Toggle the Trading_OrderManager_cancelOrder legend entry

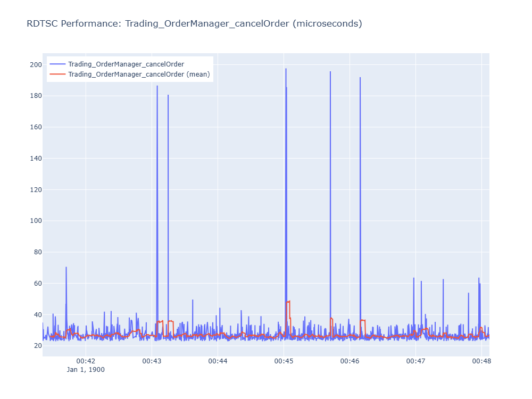point(126,64)
